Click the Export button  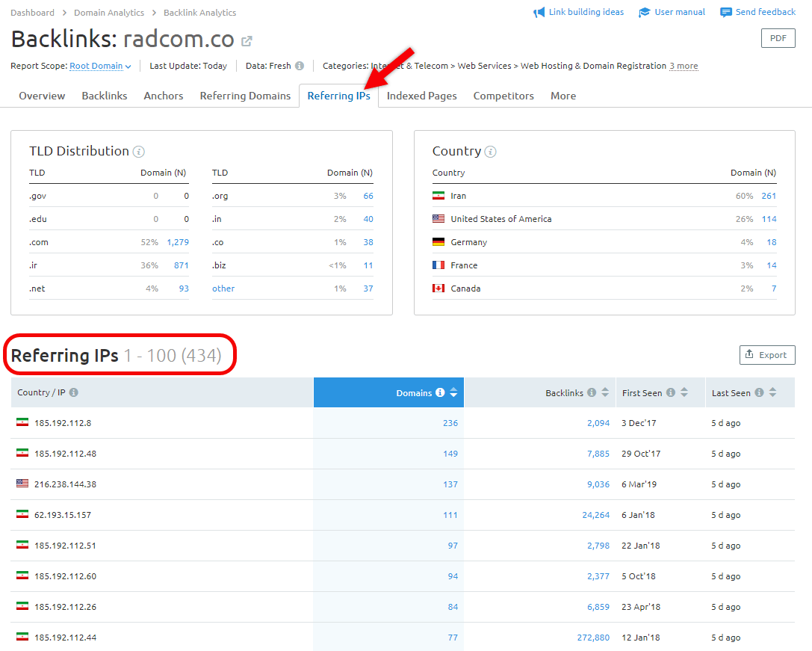[766, 355]
